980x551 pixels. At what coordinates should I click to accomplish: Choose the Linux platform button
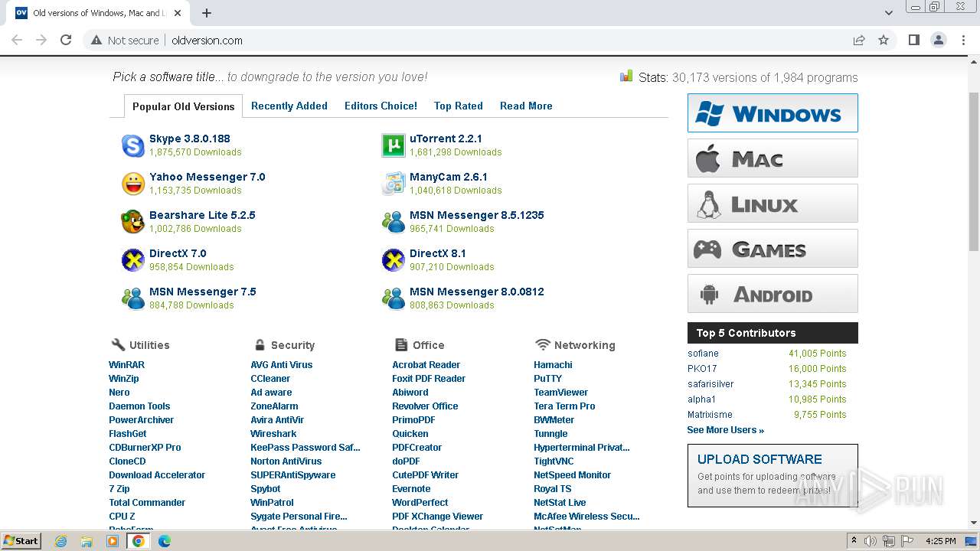point(773,204)
